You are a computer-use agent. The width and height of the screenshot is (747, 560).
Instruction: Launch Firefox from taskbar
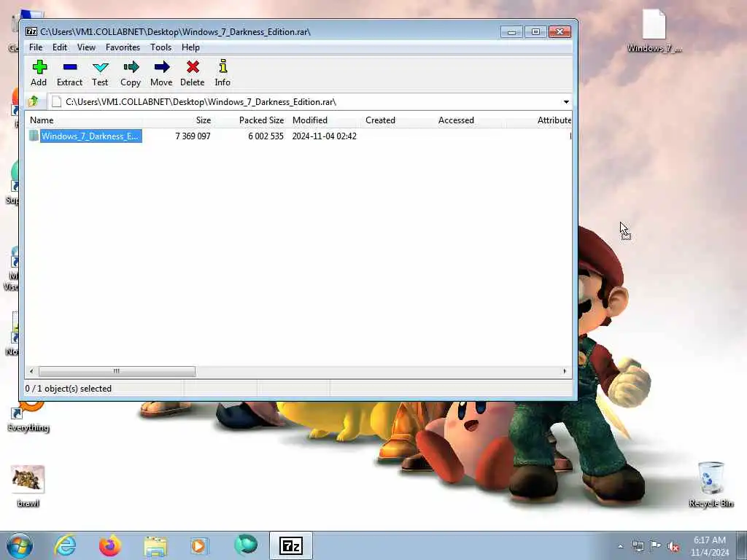tap(109, 545)
